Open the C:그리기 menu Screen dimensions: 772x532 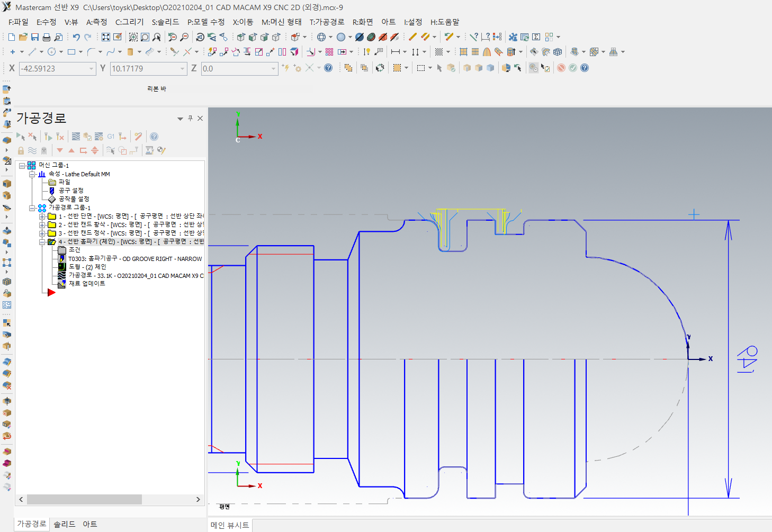[x=129, y=22]
